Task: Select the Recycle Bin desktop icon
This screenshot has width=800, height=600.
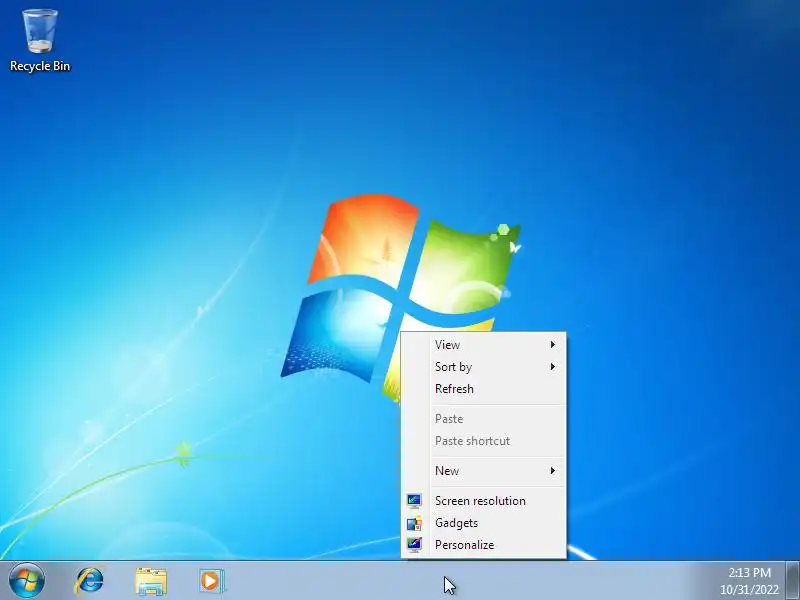Action: (40, 41)
